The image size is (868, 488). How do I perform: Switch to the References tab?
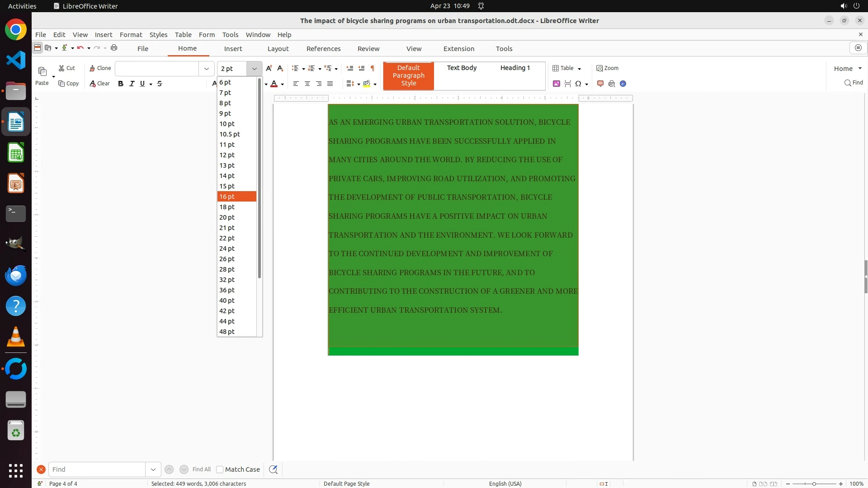(323, 49)
